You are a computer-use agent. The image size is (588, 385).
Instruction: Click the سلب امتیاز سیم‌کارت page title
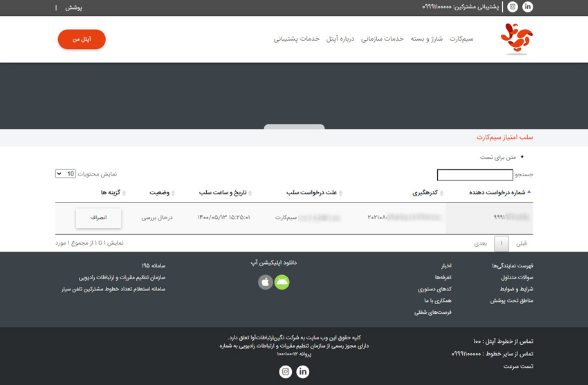coord(504,138)
